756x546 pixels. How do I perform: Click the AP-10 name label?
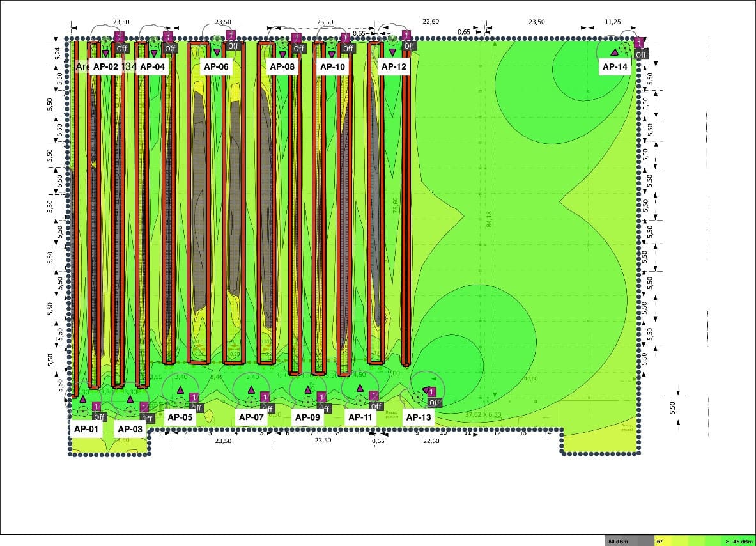pos(333,66)
